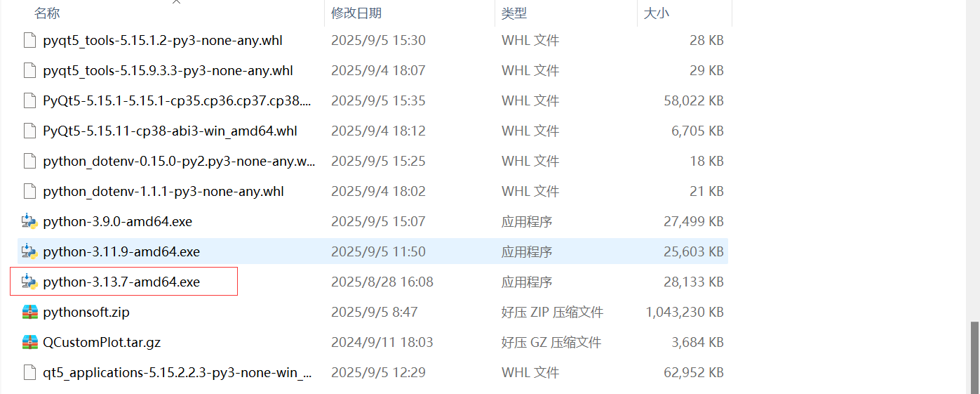Viewport: 980px width, 394px height.
Task: Select python-3.13.7-amd64.exe file name
Action: 121,282
